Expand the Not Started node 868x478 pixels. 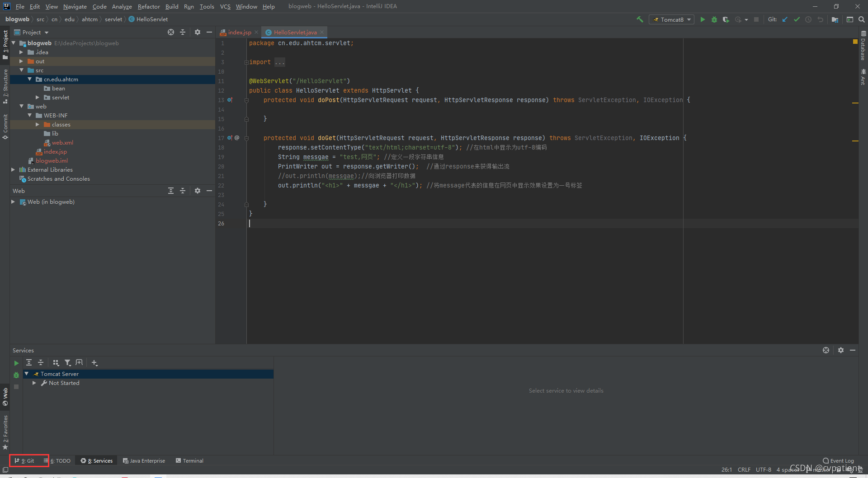click(x=34, y=383)
